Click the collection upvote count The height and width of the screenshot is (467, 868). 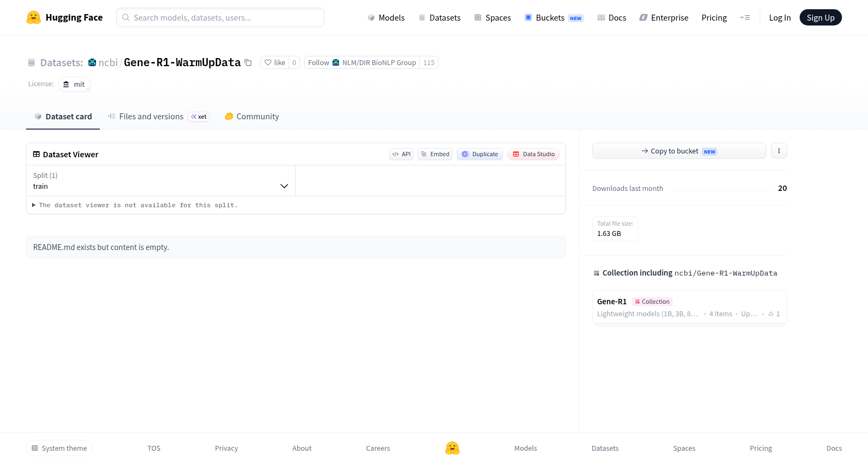pyautogui.click(x=774, y=314)
